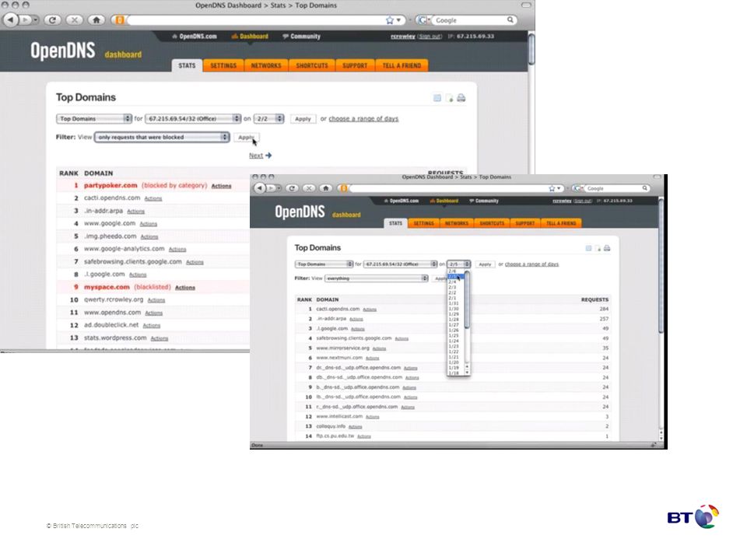747x560 pixels.
Task: Reload the page in the front window
Action: (292, 188)
